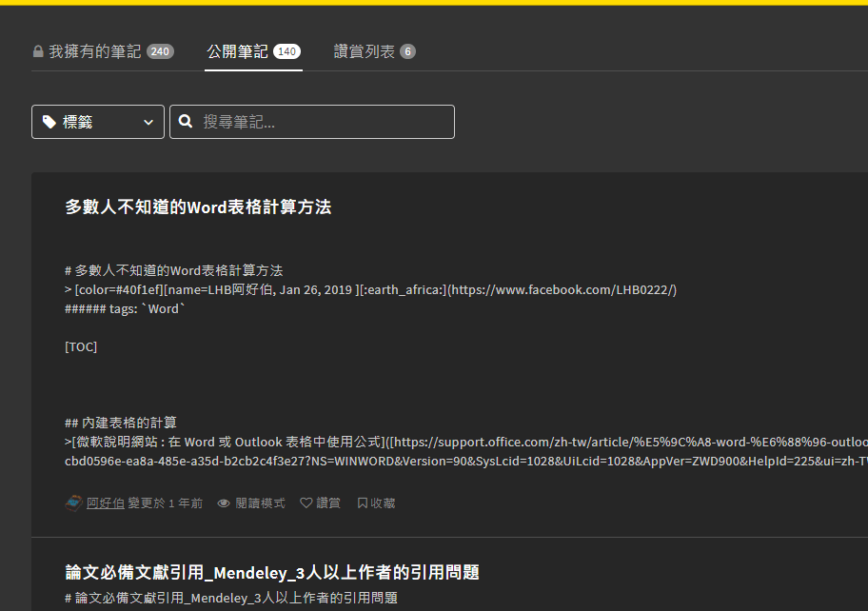Image resolution: width=868 pixels, height=611 pixels.
Task: Expand the 標籤 dropdown arrow
Action: 148,122
